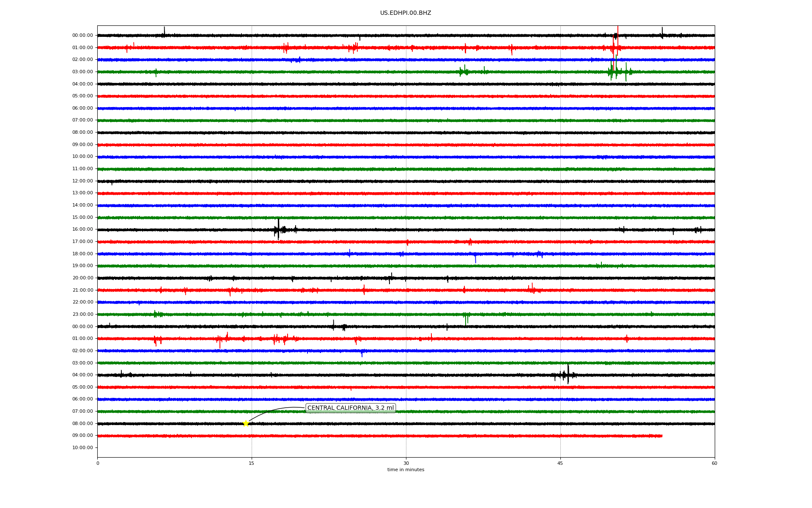Click the first 03:00:00 row label
This screenshot has width=812, height=508.
pyautogui.click(x=82, y=72)
